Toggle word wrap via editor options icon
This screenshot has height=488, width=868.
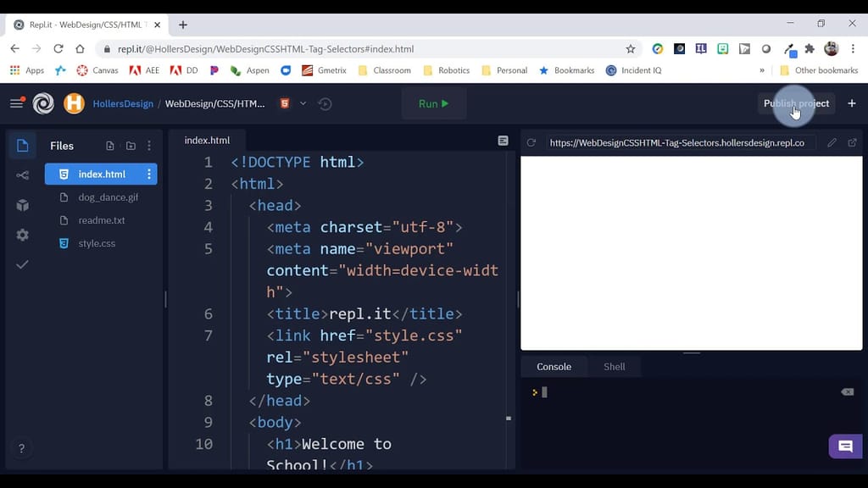coord(503,141)
